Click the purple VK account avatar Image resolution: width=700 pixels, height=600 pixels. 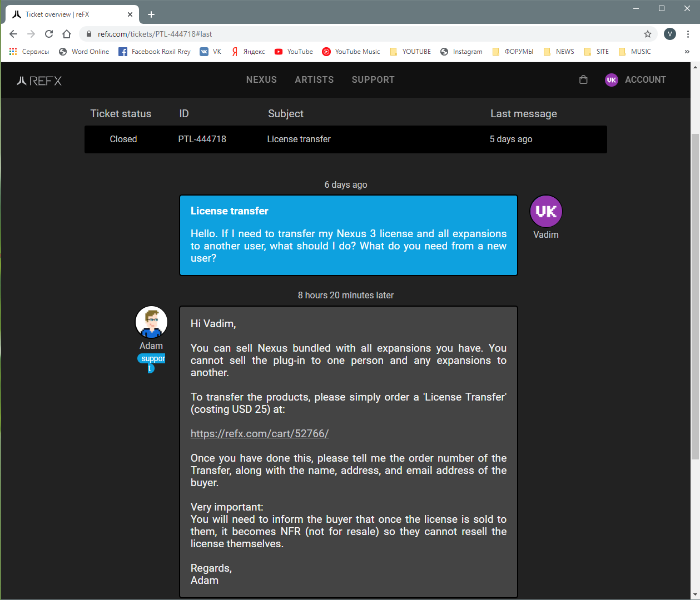[612, 80]
